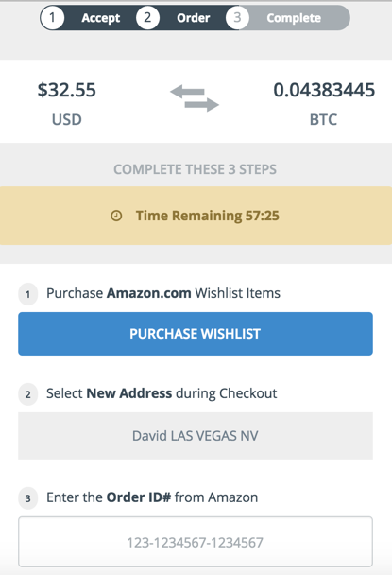Click the Time Remaining 57:25 banner

pyautogui.click(x=196, y=216)
